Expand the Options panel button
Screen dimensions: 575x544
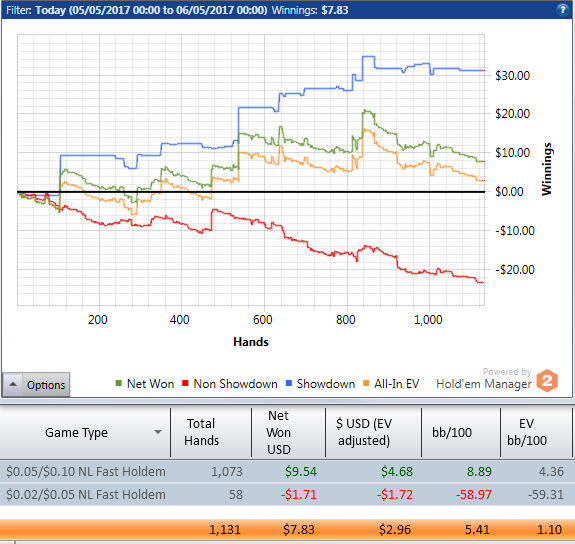click(x=36, y=384)
